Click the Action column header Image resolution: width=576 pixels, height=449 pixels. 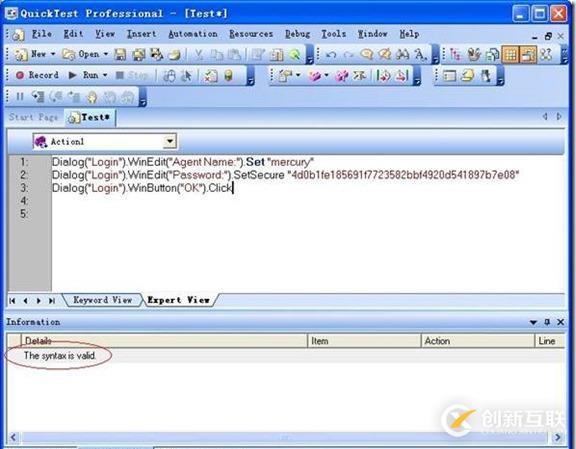(x=477, y=341)
